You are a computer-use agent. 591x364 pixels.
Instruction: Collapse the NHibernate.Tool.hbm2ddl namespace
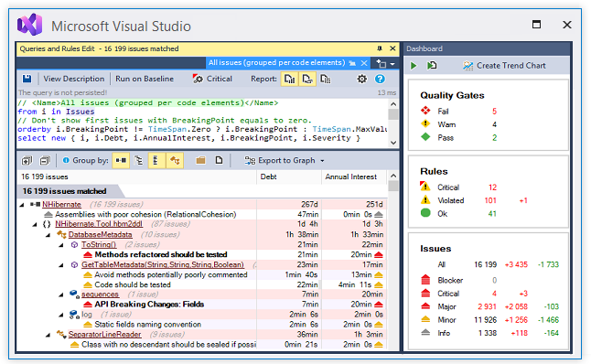click(35, 225)
